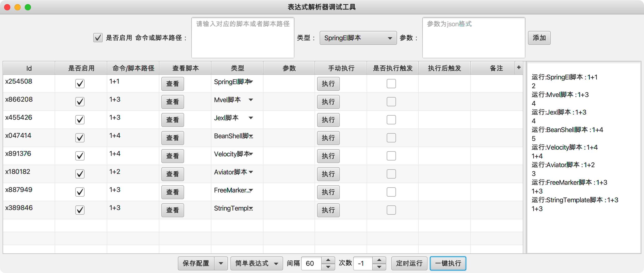Run 执行 for row x455426
644x273 pixels.
tap(328, 120)
